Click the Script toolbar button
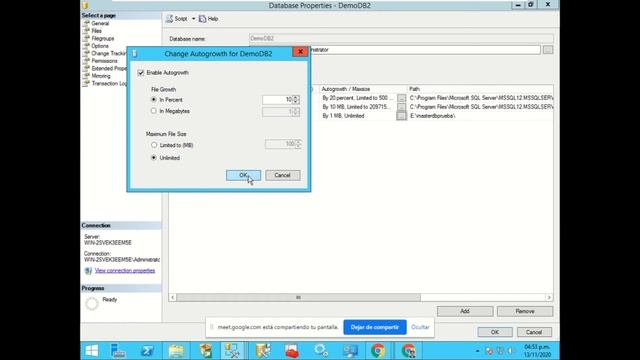The image size is (640, 360). tap(177, 19)
